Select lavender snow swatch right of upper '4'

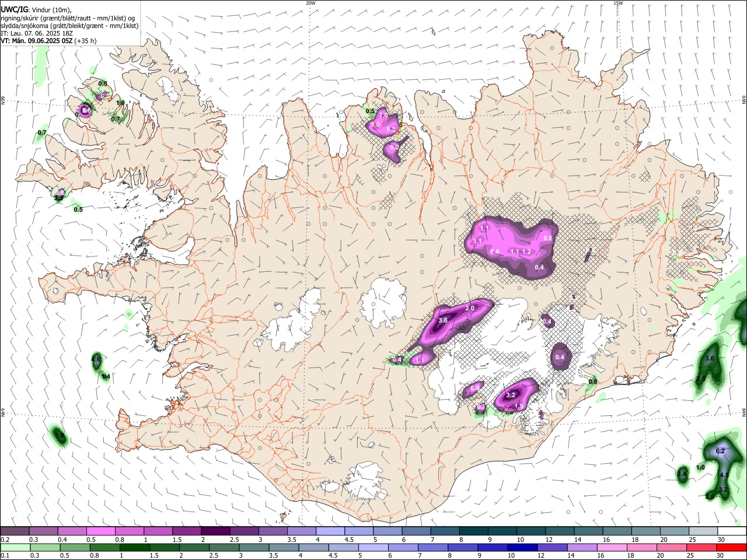pyautogui.click(x=330, y=531)
